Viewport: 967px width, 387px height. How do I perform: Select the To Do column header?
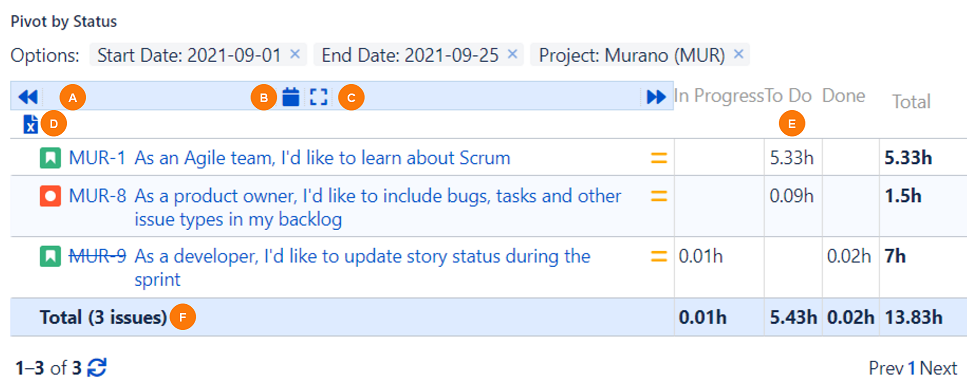click(788, 96)
